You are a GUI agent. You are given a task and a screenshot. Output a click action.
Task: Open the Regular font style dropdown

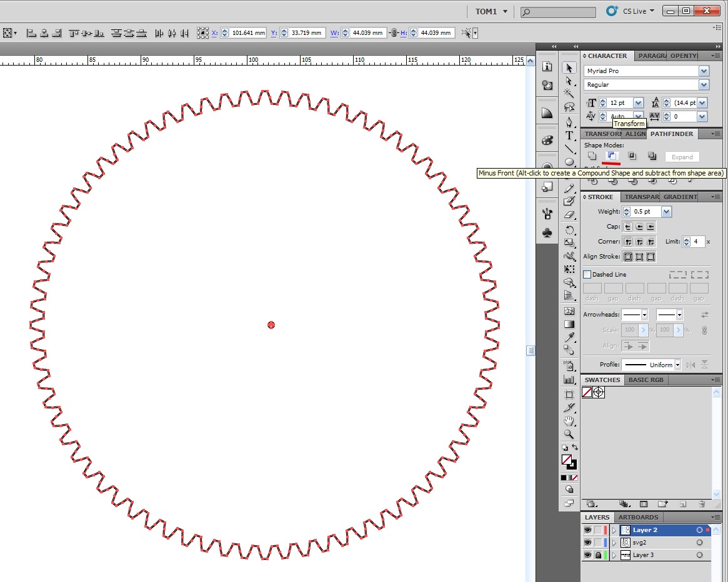coord(704,85)
